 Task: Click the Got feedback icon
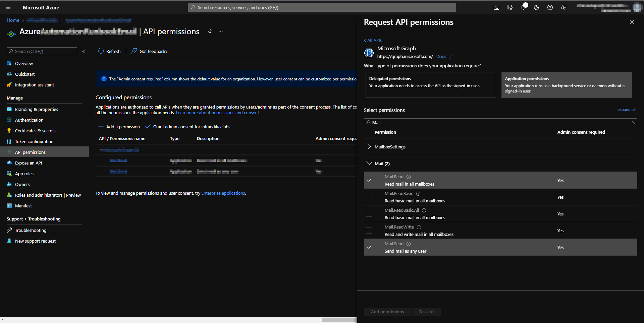tap(134, 51)
